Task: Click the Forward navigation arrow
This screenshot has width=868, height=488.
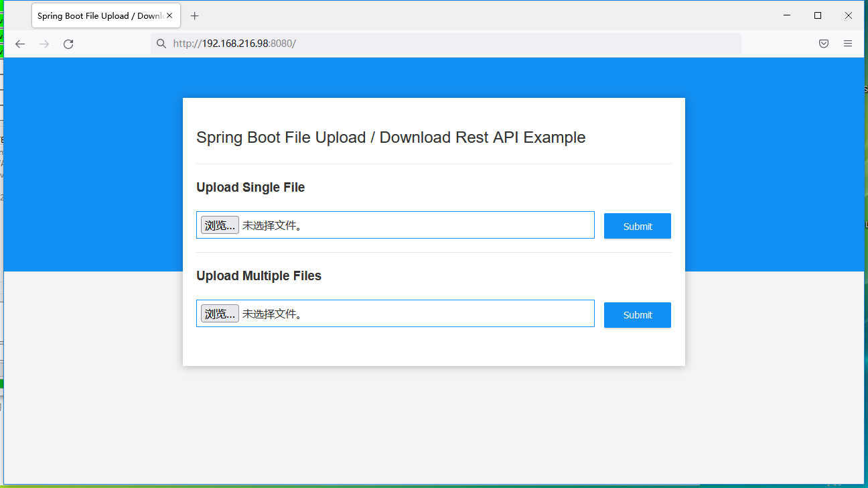Action: [x=44, y=44]
